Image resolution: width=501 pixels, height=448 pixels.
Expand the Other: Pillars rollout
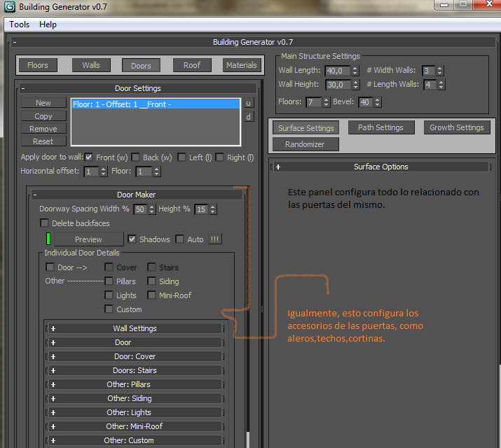[x=135, y=384]
